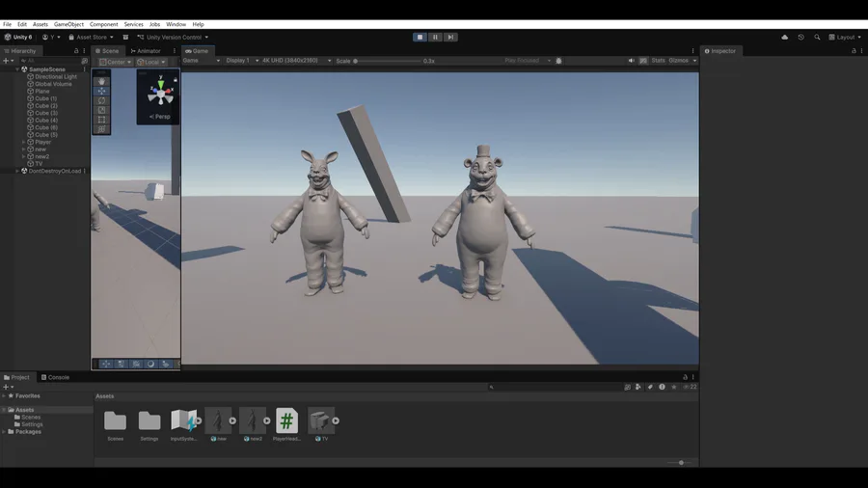Open the Services menu
Viewport: 868px width, 488px height.
[133, 24]
